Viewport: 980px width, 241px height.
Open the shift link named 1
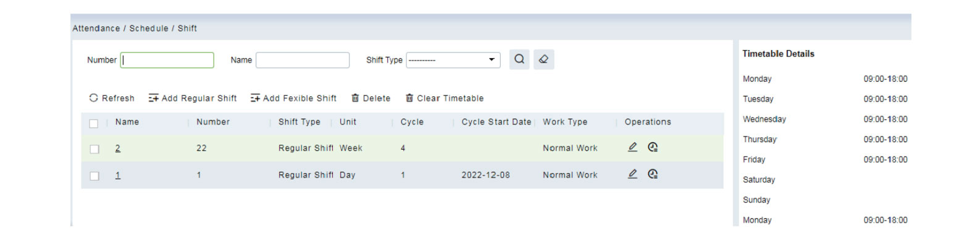118,175
